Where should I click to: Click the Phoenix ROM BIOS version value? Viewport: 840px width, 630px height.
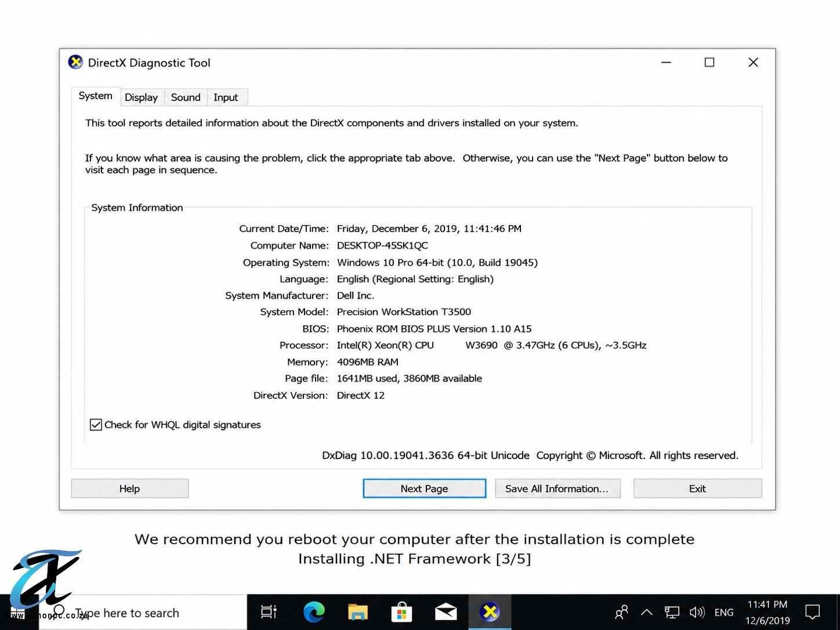(435, 328)
